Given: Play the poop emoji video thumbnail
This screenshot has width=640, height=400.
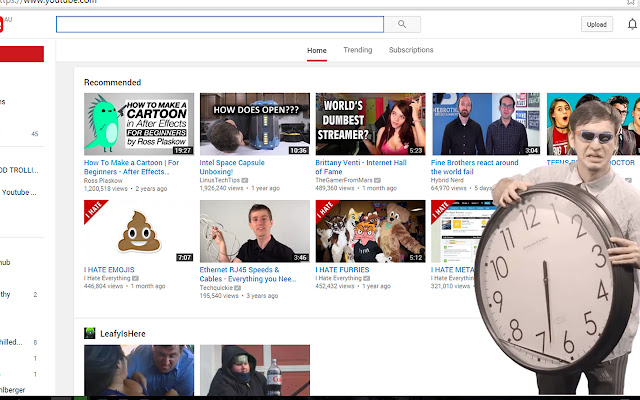Looking at the screenshot, I should (139, 231).
